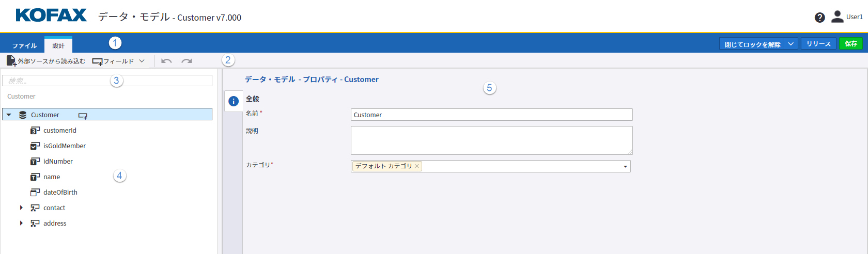Remove the デフォルト カテゴリ tag
The width and height of the screenshot is (868, 254).
point(417,166)
